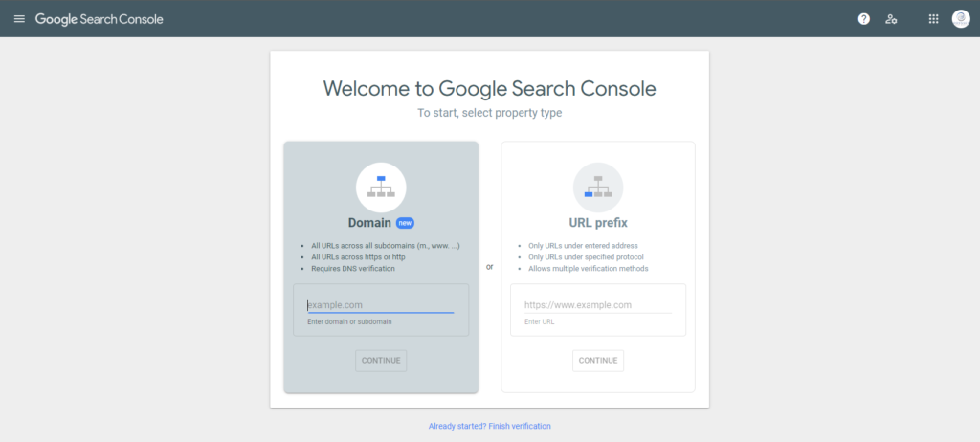Viewport: 980px width, 442px height.
Task: Click the Domain sitemap icon
Action: click(381, 188)
